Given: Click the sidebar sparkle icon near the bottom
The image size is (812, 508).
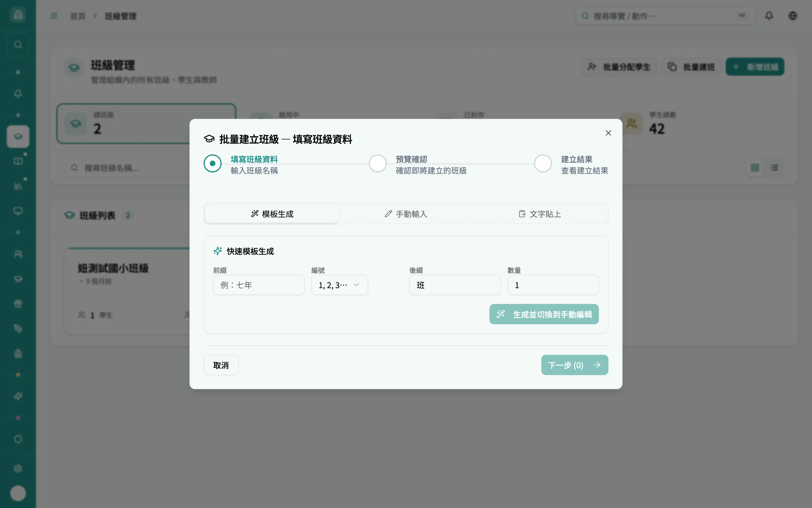Looking at the screenshot, I should (x=18, y=397).
